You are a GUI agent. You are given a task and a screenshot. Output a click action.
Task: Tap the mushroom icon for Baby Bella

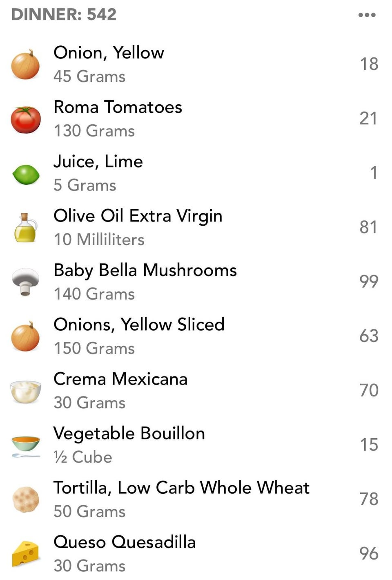[25, 282]
